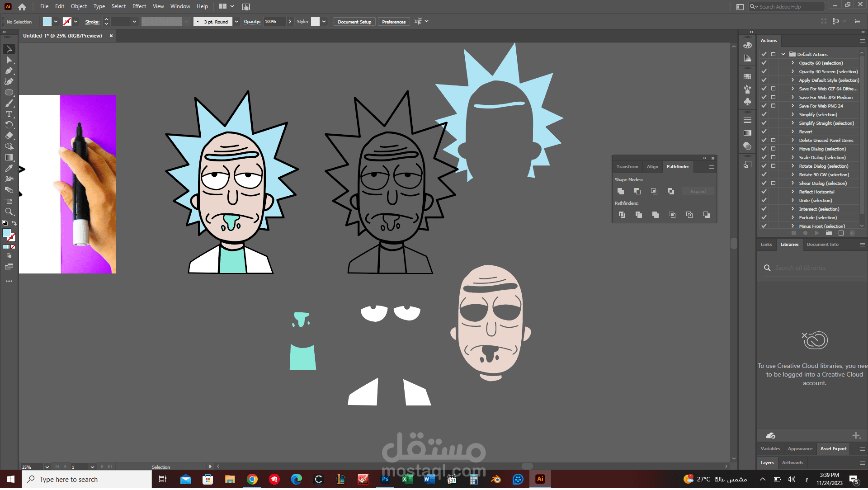
Task: Toggle dialog box for Shear Dialog action
Action: tap(774, 183)
